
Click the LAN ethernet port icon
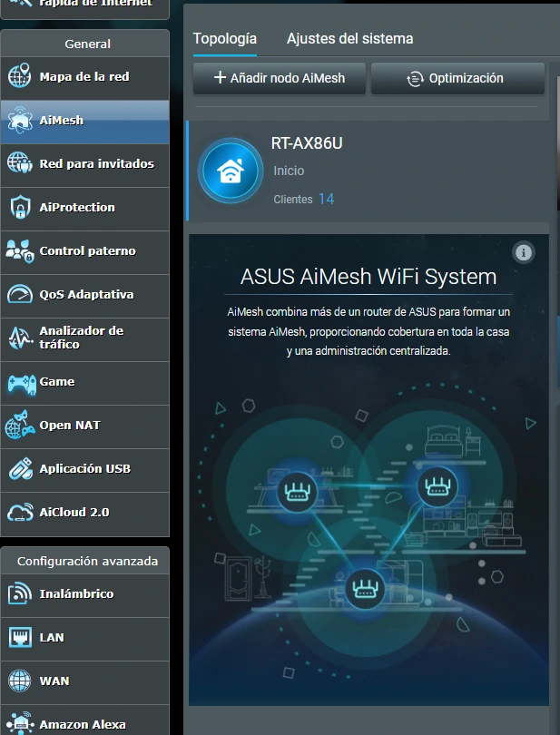click(x=20, y=638)
